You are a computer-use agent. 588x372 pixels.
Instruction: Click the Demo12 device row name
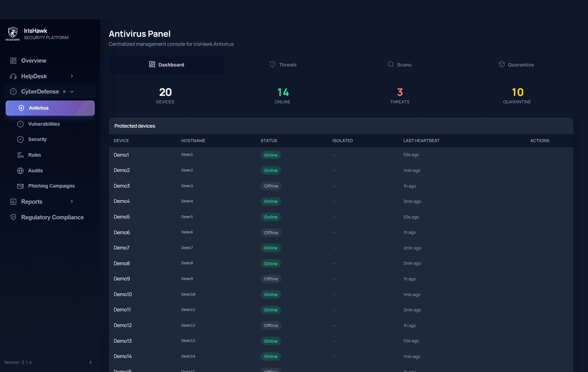(x=123, y=325)
